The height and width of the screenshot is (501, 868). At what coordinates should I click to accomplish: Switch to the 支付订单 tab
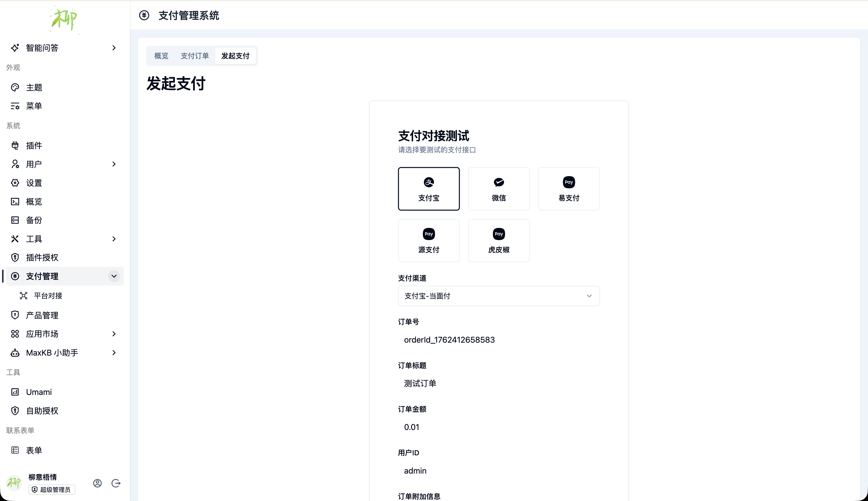195,55
